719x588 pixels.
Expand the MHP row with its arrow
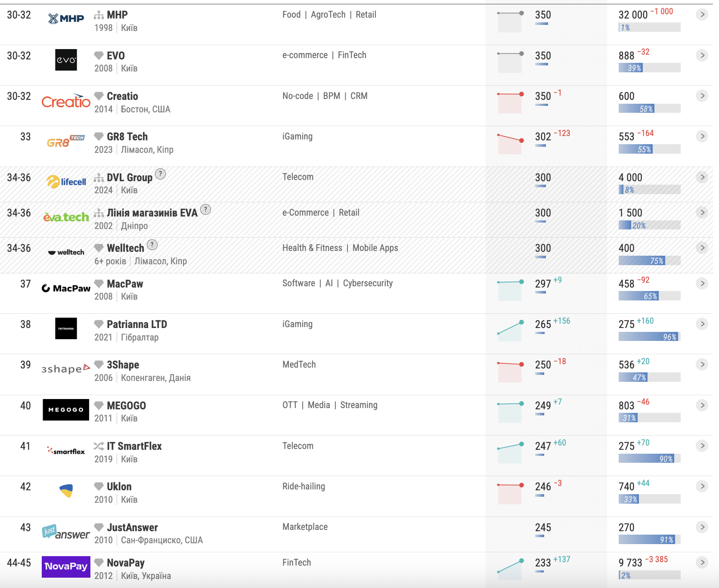[702, 15]
